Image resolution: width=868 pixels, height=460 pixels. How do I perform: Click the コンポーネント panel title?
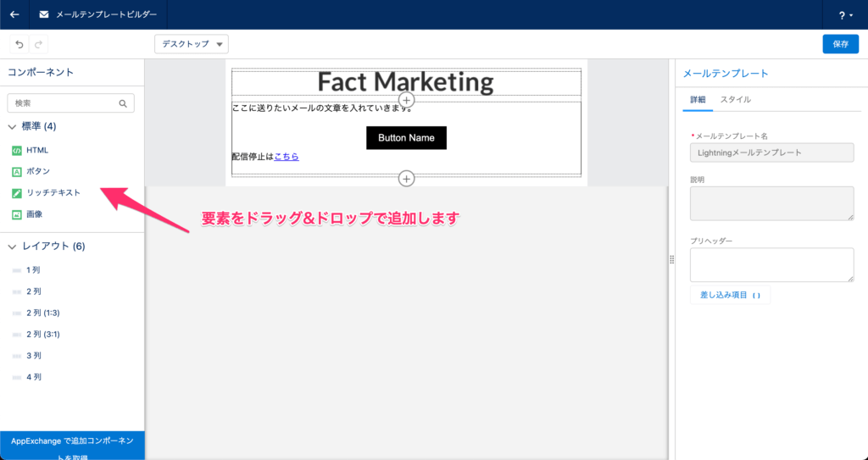pos(41,72)
